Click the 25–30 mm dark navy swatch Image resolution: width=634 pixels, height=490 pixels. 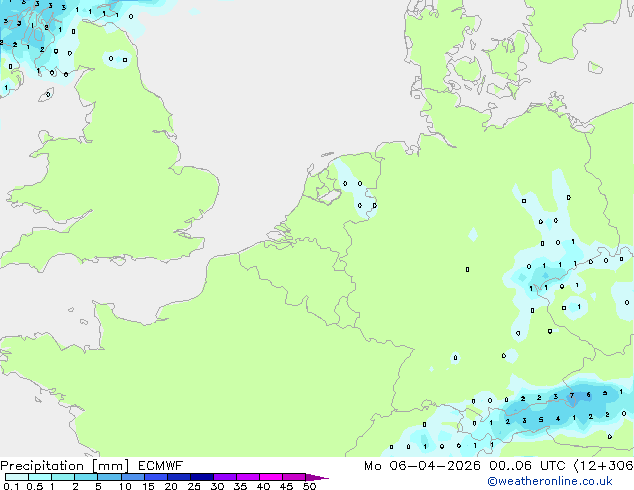(201, 477)
